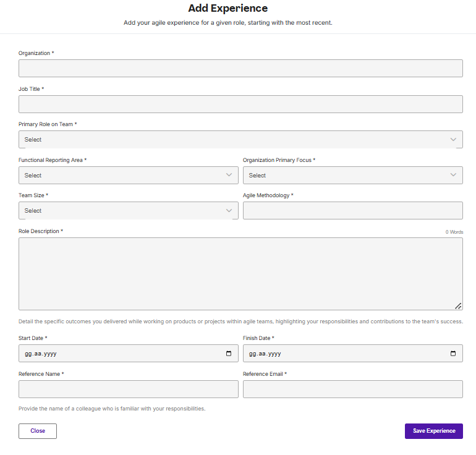Click the Start Date text field

coord(117,354)
